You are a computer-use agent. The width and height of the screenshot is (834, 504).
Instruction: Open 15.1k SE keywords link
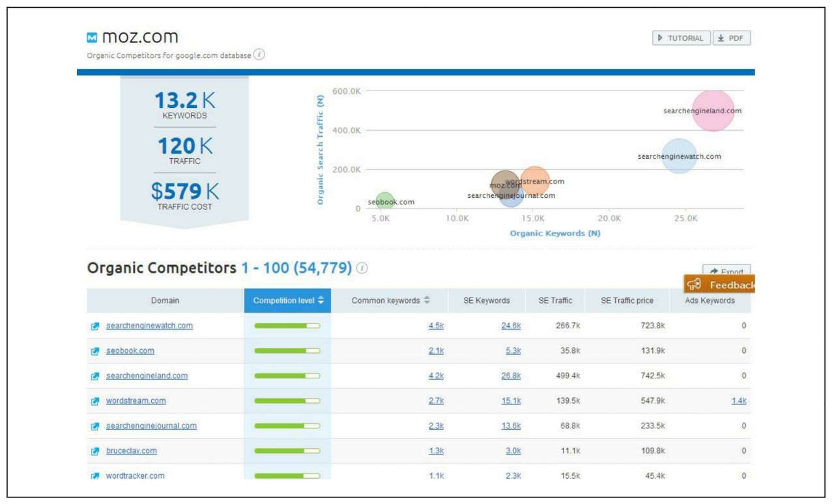[511, 401]
